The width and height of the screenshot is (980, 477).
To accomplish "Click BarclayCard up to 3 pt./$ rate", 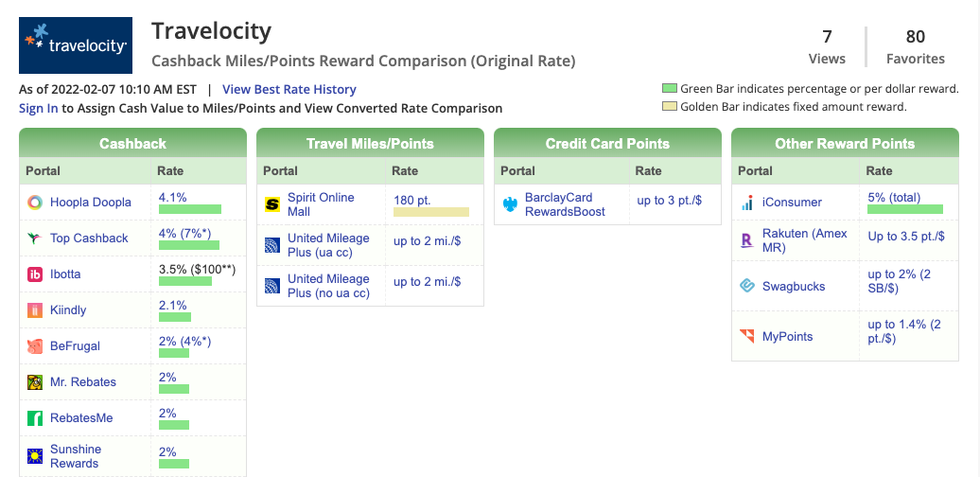I will coord(670,200).
